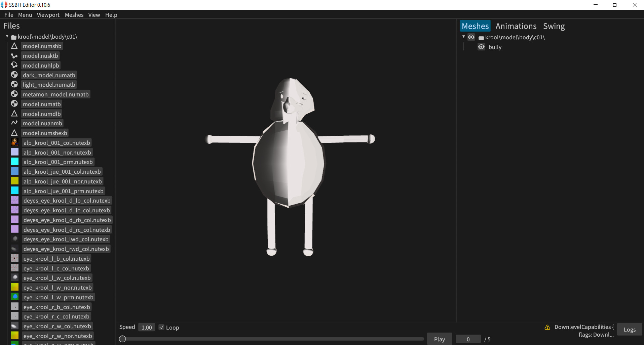The image size is (644, 345).
Task: Click the skeleton icon beside model.nusktb
Action: point(14,56)
